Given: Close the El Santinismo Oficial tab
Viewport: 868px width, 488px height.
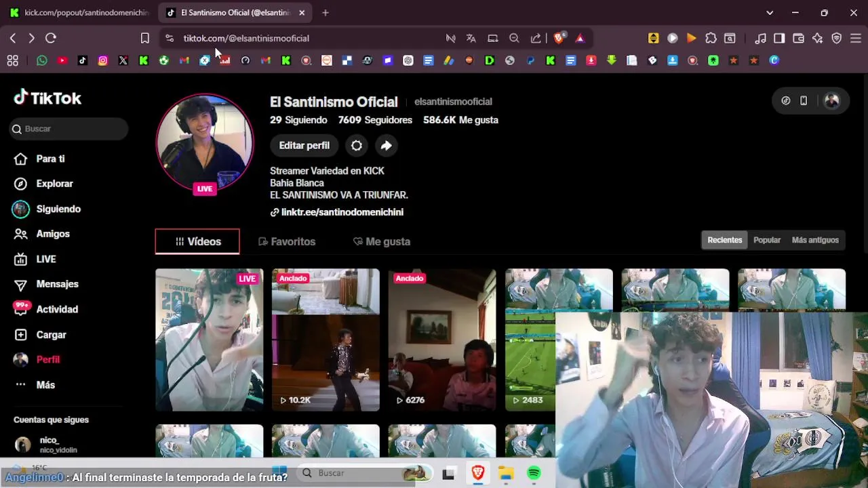Looking at the screenshot, I should pos(302,13).
